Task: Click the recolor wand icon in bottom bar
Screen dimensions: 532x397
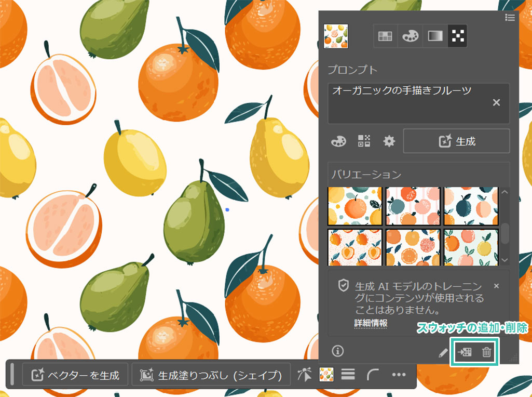Action: click(x=304, y=375)
